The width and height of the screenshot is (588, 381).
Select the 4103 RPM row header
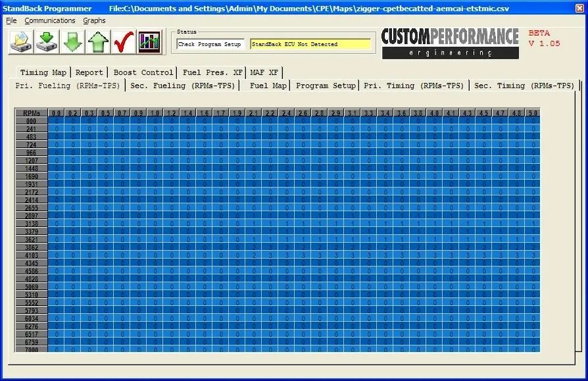tap(32, 255)
